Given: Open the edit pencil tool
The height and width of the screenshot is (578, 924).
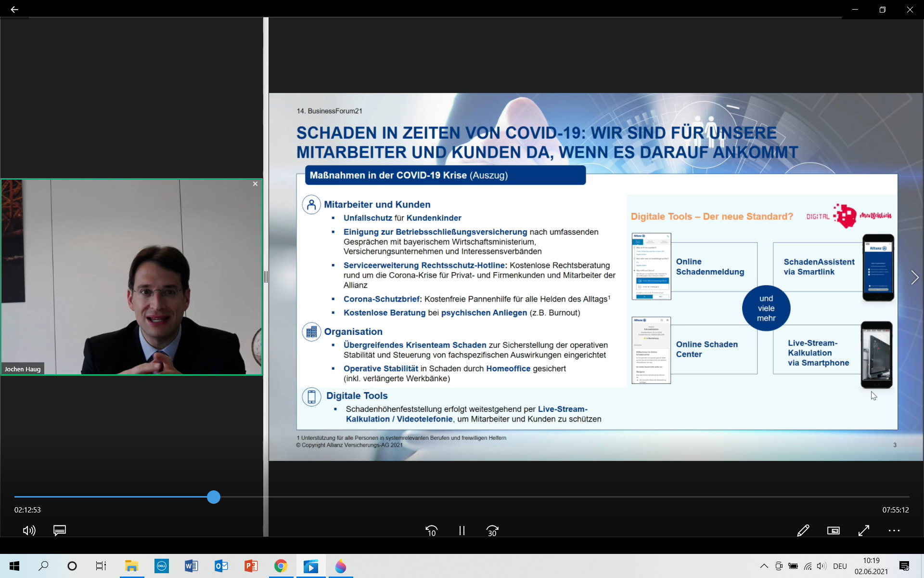Looking at the screenshot, I should pos(803,530).
